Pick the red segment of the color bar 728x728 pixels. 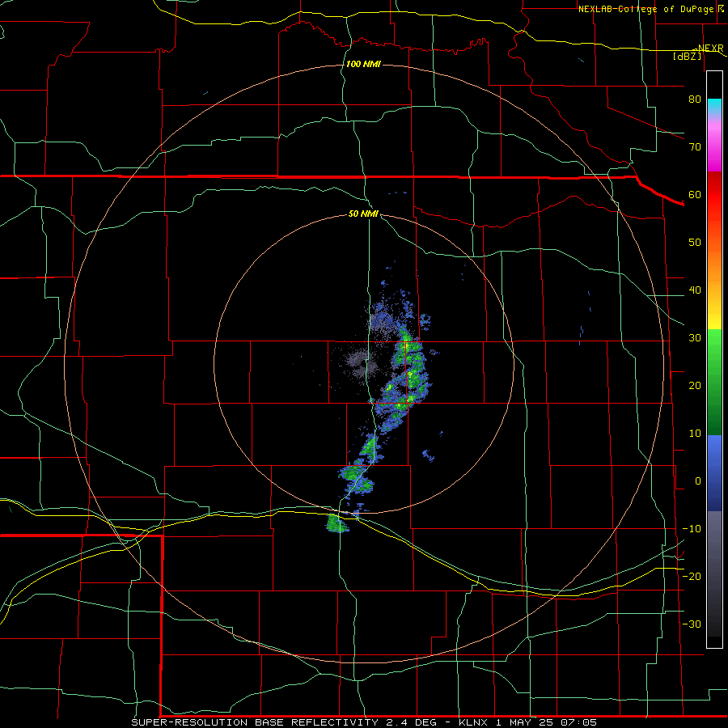click(x=714, y=195)
